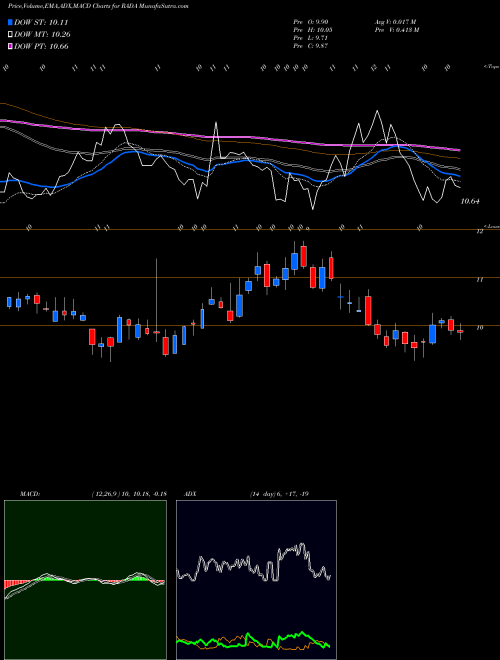
Task: Click the 'Pre L: 9.71' value
Action: [311, 38]
